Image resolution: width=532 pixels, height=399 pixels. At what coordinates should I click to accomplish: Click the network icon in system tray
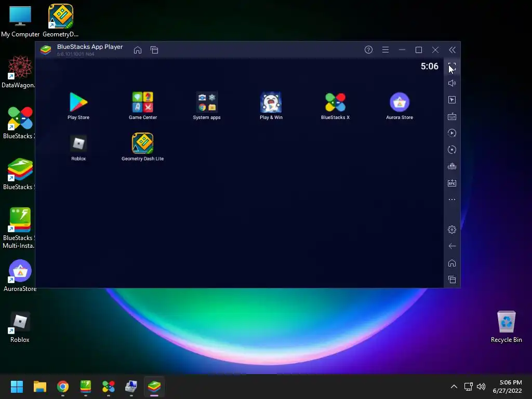tap(469, 386)
